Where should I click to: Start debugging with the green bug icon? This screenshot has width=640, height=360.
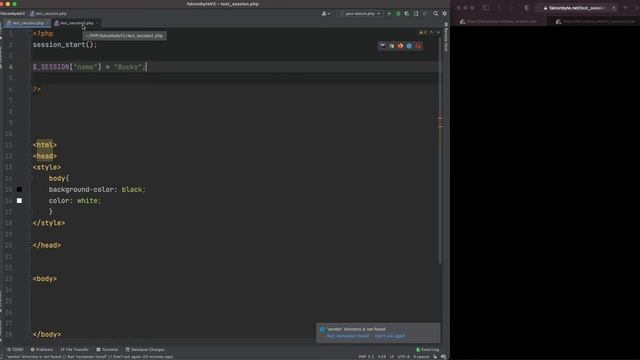pos(398,13)
